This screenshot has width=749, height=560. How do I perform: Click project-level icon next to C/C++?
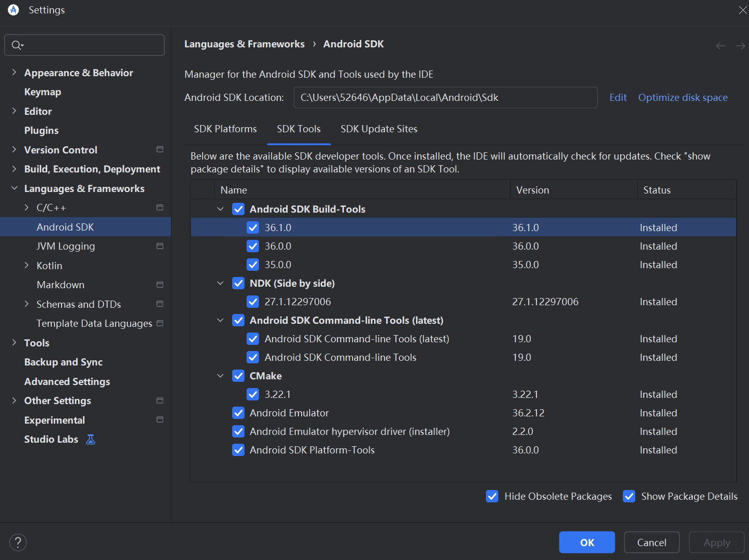click(160, 207)
